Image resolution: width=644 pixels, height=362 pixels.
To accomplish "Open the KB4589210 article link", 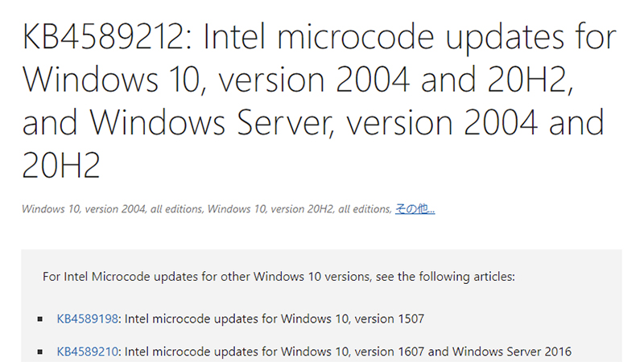I will pos(88,352).
